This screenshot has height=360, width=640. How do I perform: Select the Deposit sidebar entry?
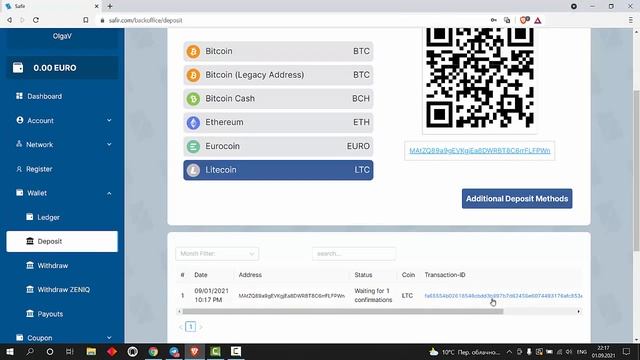click(62, 241)
